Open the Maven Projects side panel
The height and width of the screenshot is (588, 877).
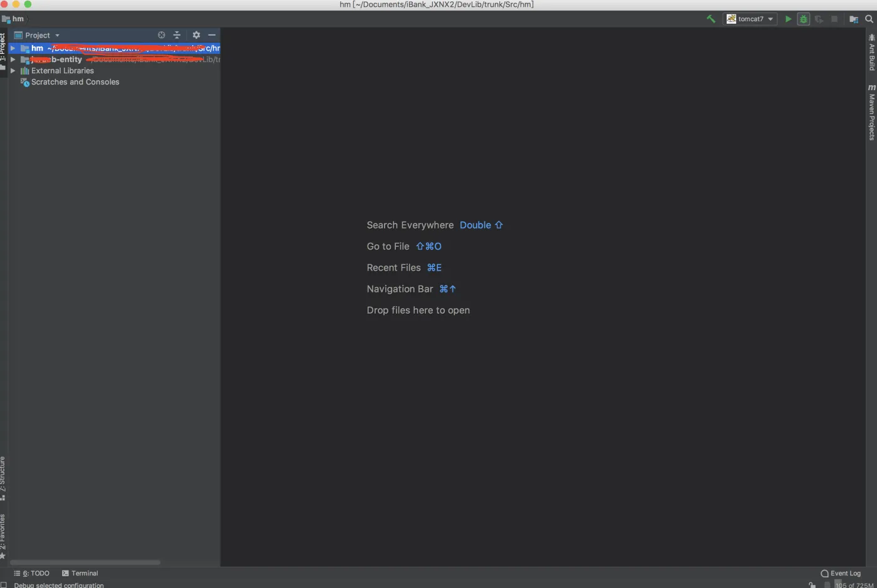pos(871,113)
